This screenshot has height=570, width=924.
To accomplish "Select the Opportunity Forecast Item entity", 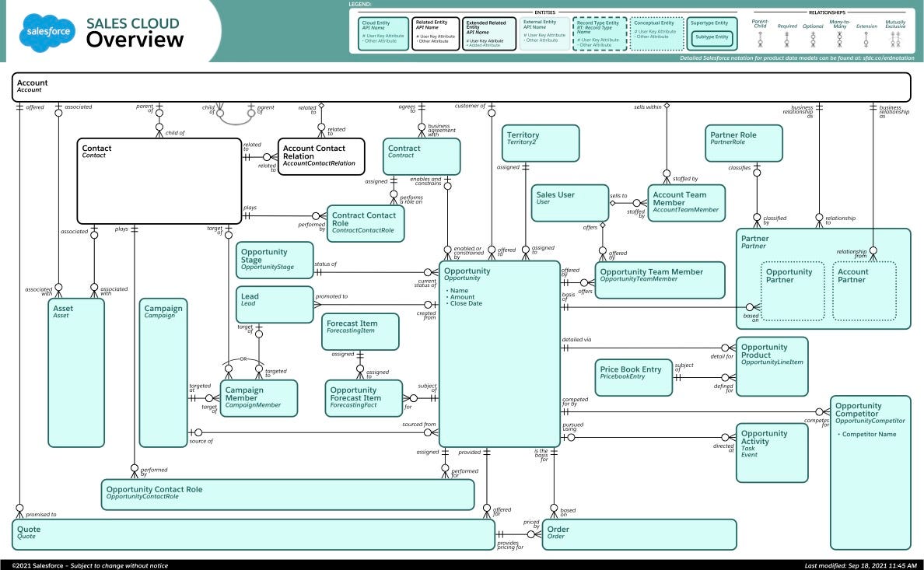I will (x=363, y=398).
